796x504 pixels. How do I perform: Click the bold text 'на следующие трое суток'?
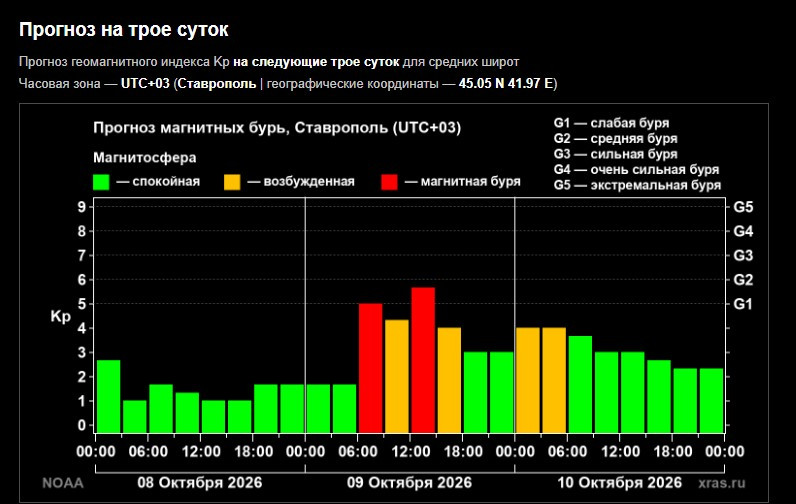point(316,62)
